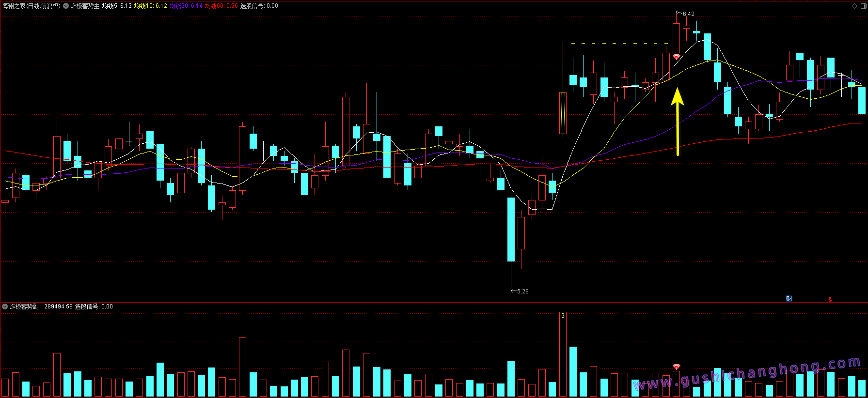Click the 5.28 low price marker
This screenshot has width=868, height=398.
coord(522,291)
